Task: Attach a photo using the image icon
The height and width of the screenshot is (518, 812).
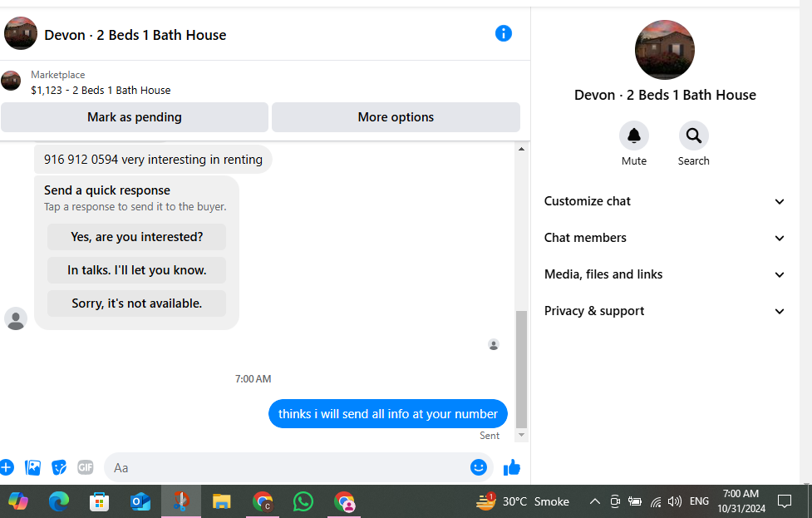Action: pos(32,468)
